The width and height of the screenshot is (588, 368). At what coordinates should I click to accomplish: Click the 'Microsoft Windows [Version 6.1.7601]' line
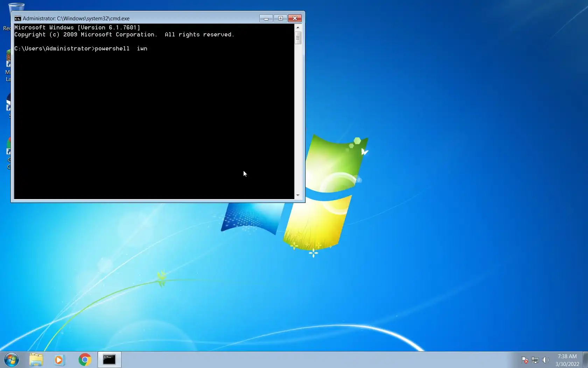[77, 27]
